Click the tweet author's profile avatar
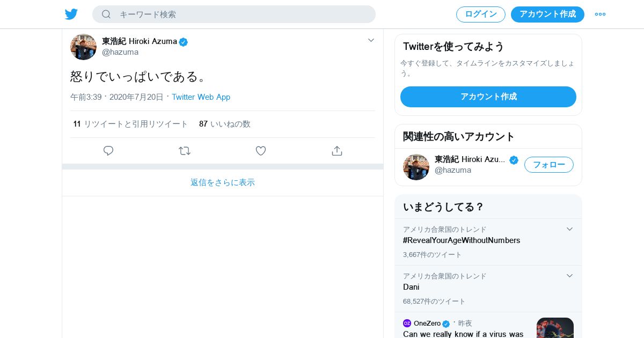Viewport: 644px width, 338px height. [83, 47]
